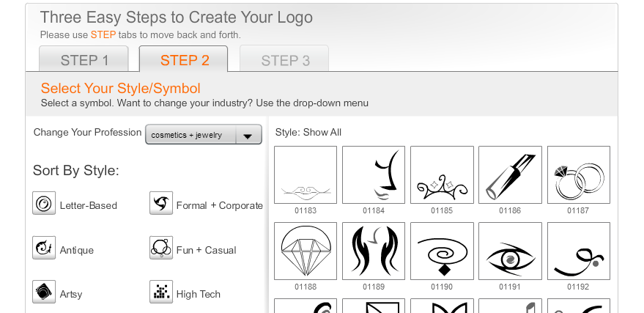
Task: Select the Fun + Casual style icon
Action: point(161,248)
